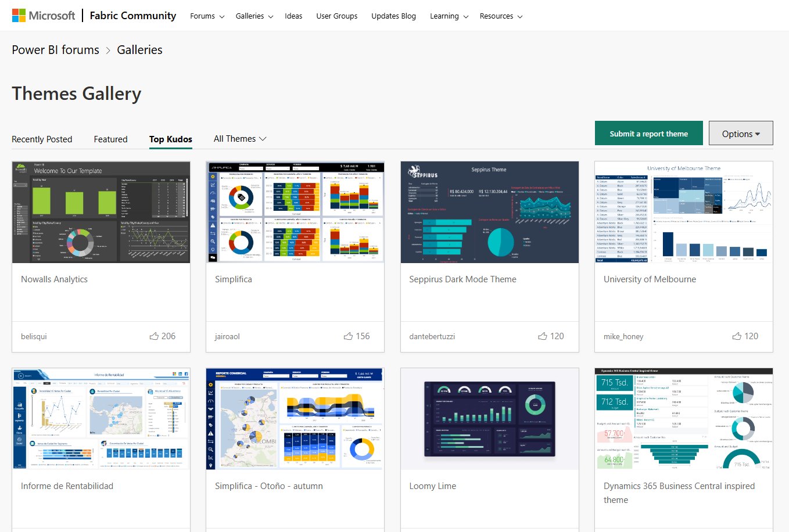This screenshot has width=789, height=532.
Task: Open the Ideas page
Action: point(293,16)
